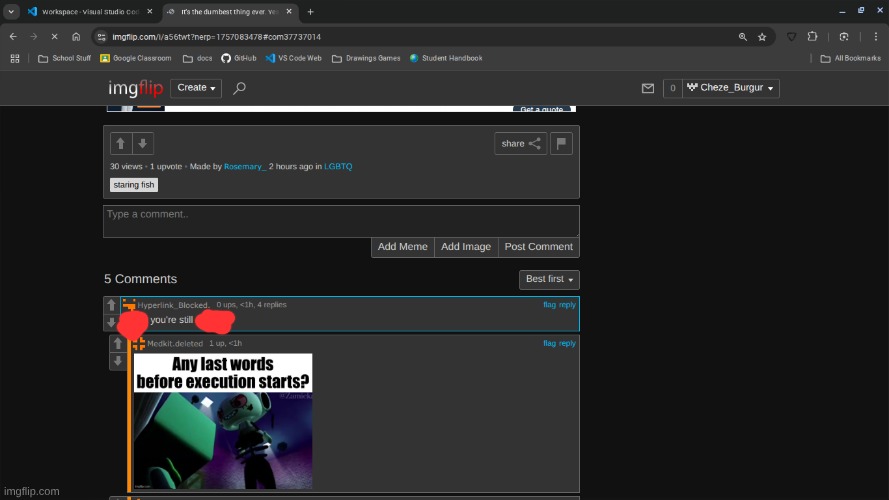This screenshot has height=500, width=889.
Task: Open Medkit.deleted username
Action: pos(175,344)
